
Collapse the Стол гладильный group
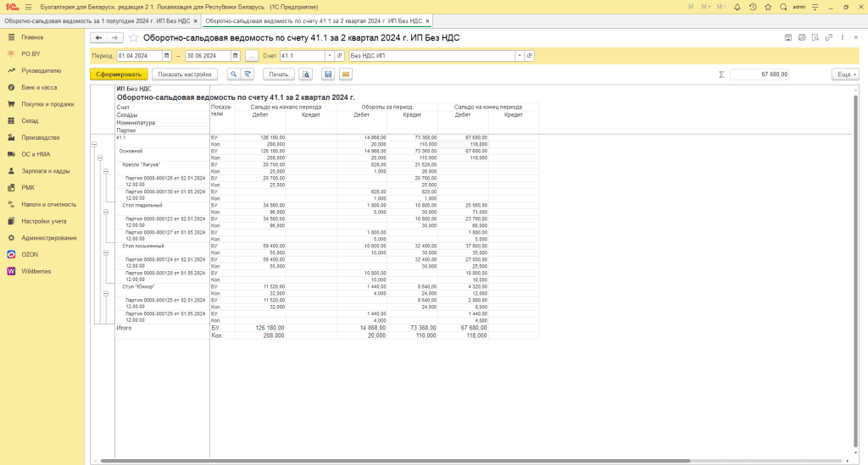(x=106, y=213)
